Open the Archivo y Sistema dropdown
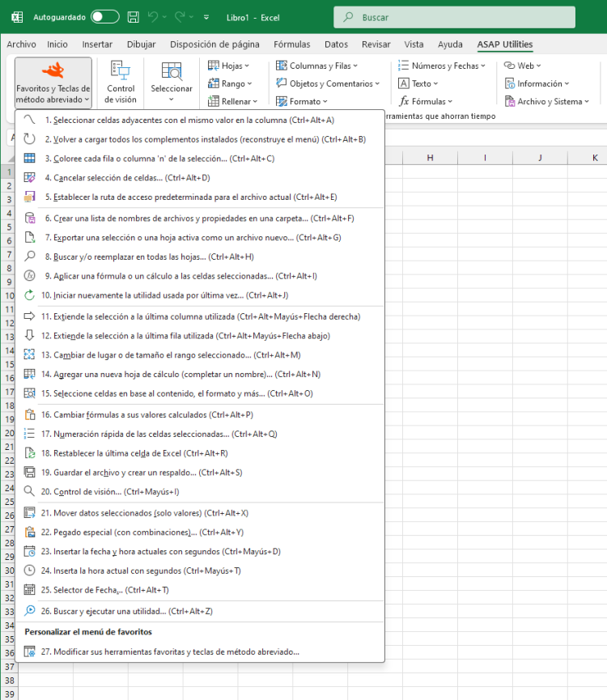 (547, 101)
